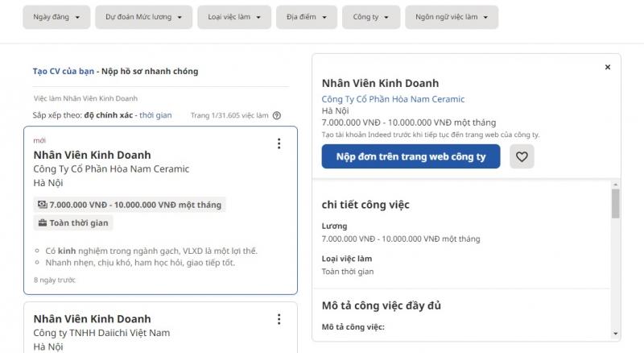Viewport: 644px width, 353px height.
Task: Open Nhân Viên Kinh Doanh listing at Daiichi Việt Nam
Action: (x=92, y=319)
